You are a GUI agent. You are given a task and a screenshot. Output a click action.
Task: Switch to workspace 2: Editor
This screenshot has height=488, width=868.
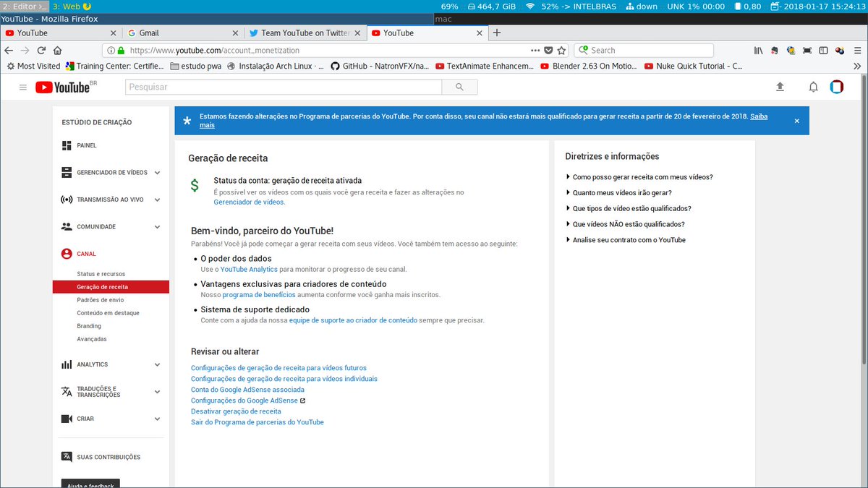click(x=24, y=7)
